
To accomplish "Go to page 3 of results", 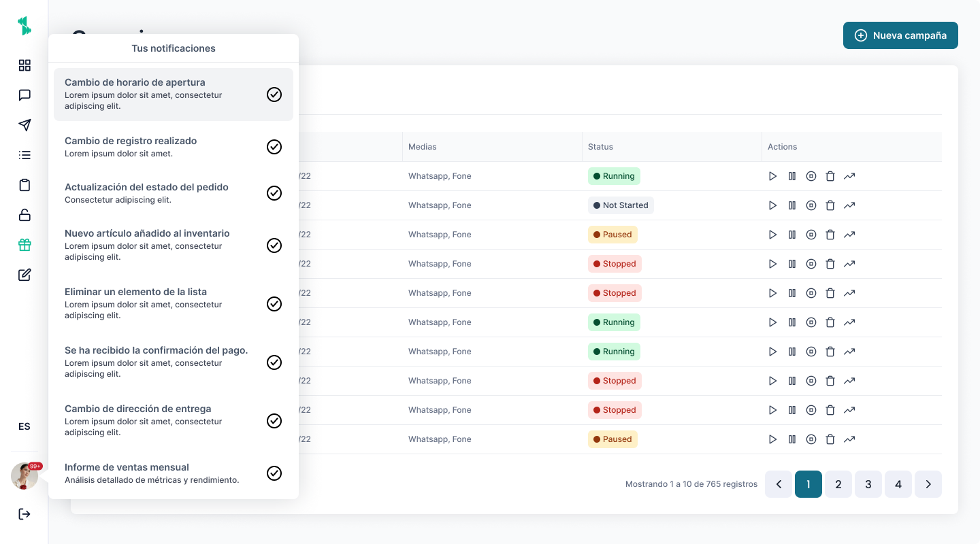I will pos(868,484).
